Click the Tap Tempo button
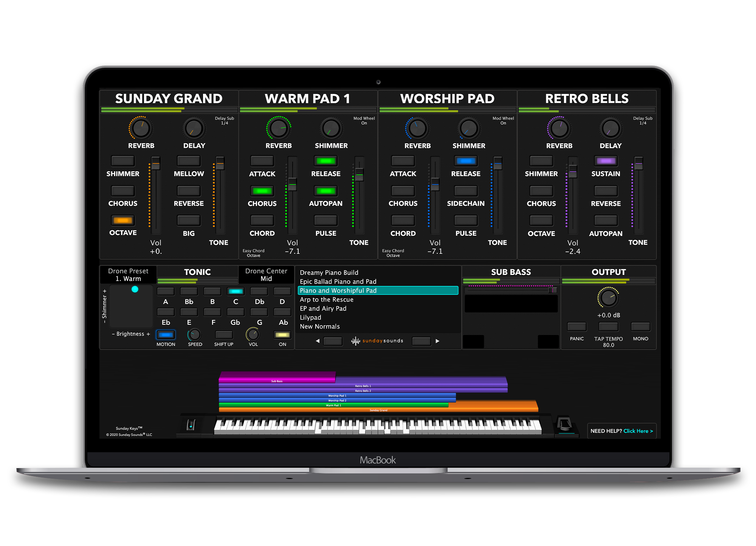Viewport: 756px width, 546px height. (x=609, y=327)
